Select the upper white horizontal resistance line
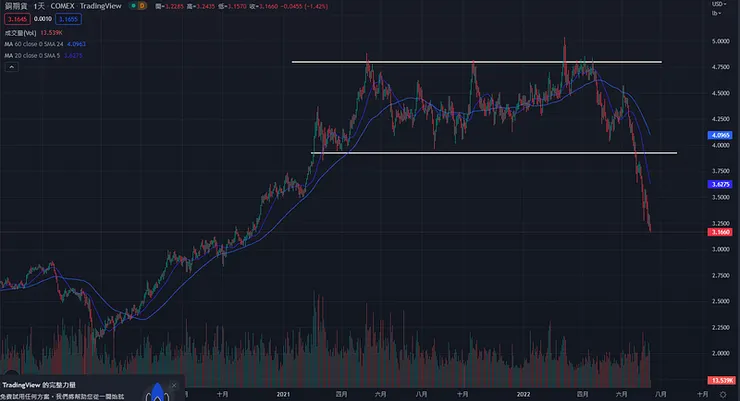Image resolution: width=740 pixels, height=401 pixels. [477, 62]
